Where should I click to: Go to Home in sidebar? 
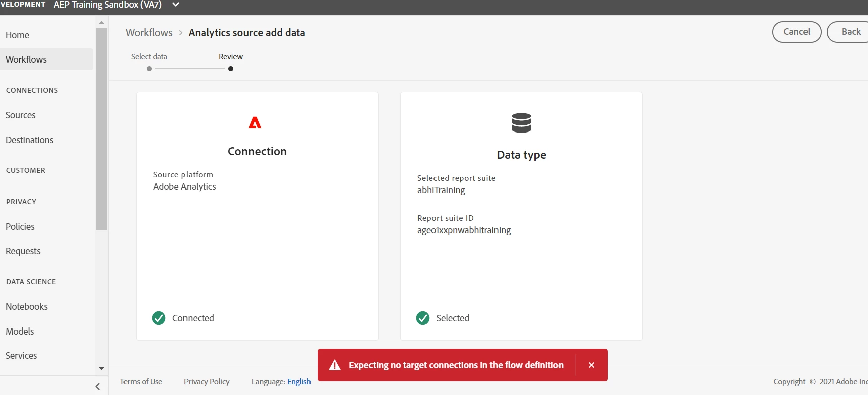(18, 35)
